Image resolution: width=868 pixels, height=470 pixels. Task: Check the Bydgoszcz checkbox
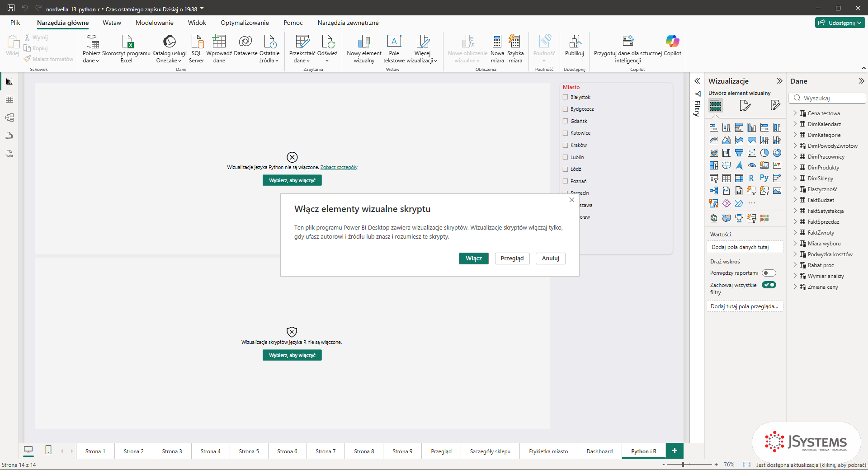(x=565, y=109)
